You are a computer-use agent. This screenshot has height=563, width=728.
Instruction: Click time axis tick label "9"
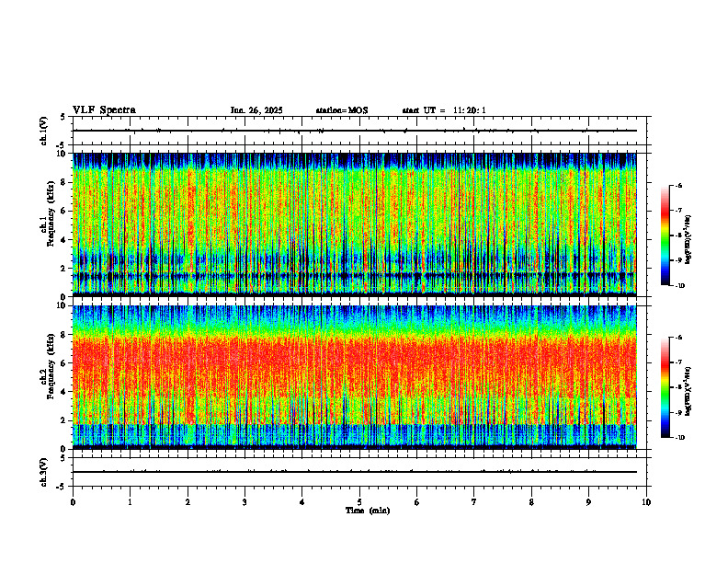click(x=588, y=502)
